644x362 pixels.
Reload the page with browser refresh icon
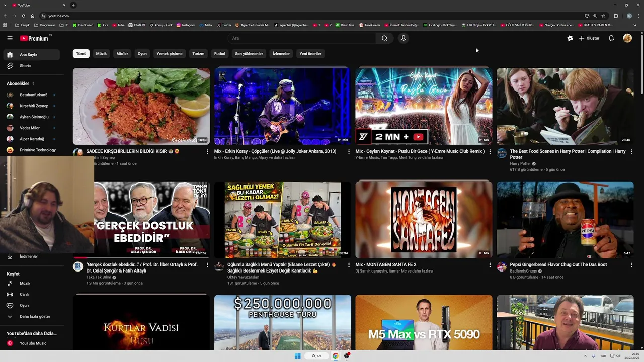pos(23,16)
